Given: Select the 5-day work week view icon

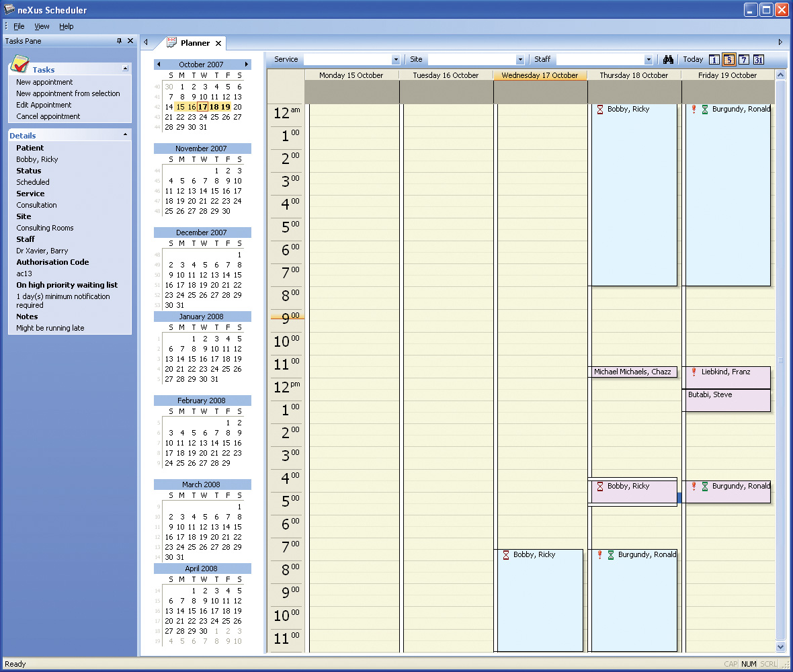Looking at the screenshot, I should coord(728,60).
